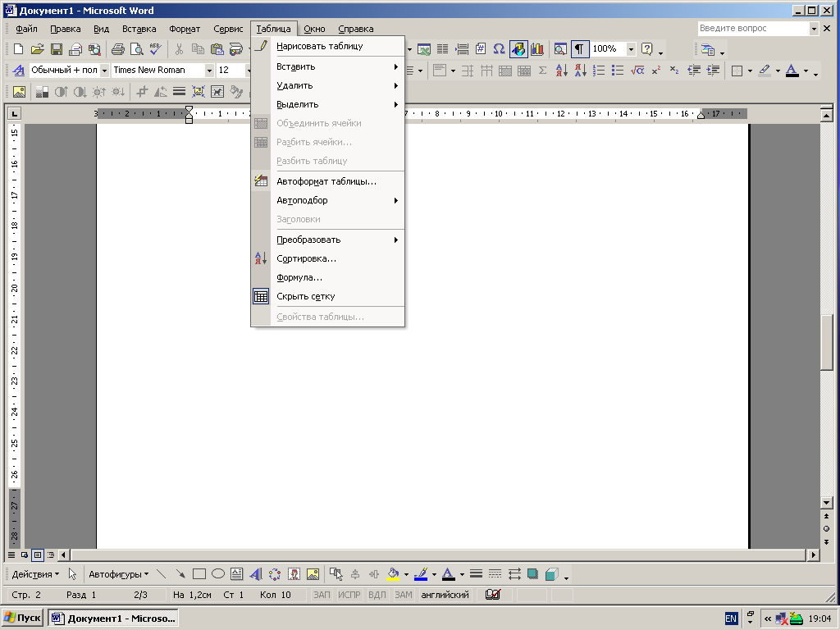
Task: Open the Times New Roman font dropdown
Action: tap(209, 71)
